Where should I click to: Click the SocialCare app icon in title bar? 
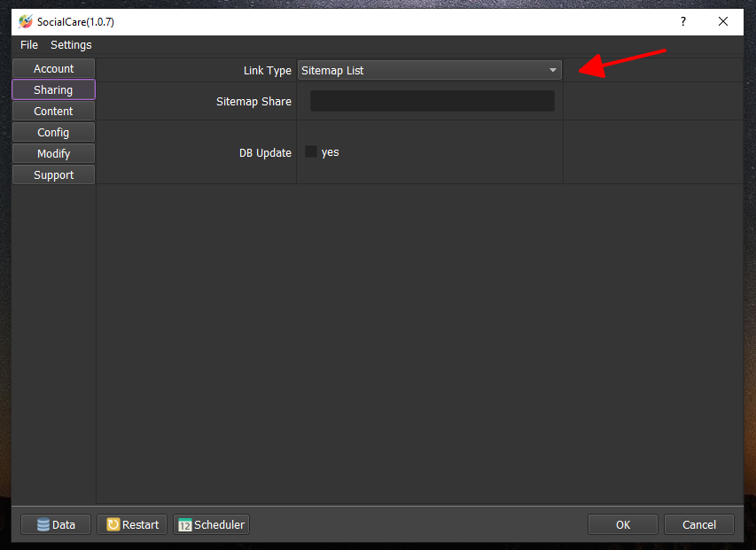[26, 21]
